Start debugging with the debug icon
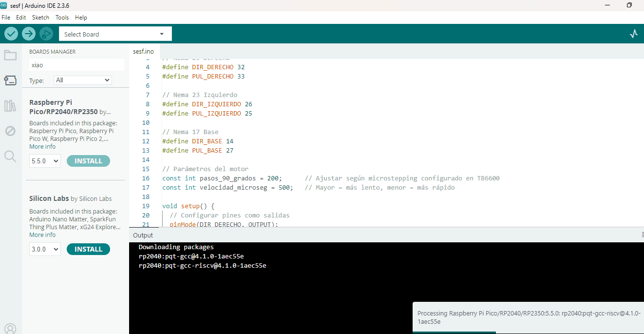 tap(46, 34)
